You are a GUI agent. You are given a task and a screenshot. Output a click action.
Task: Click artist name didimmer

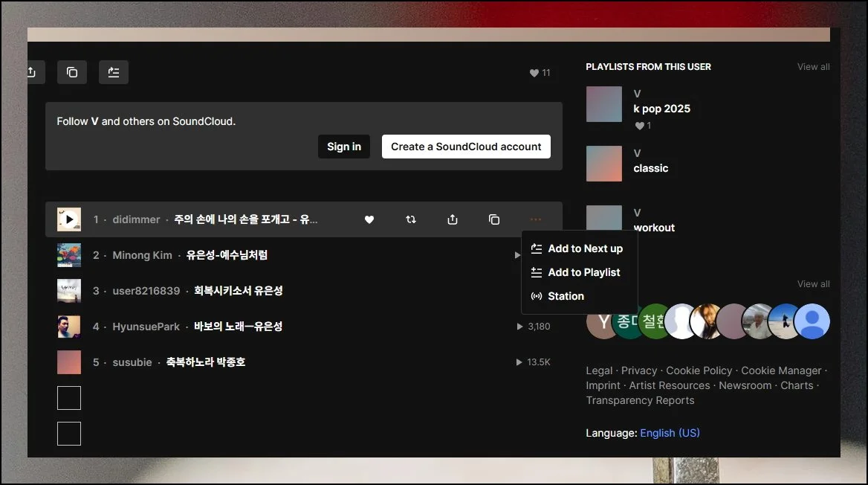[x=136, y=219]
